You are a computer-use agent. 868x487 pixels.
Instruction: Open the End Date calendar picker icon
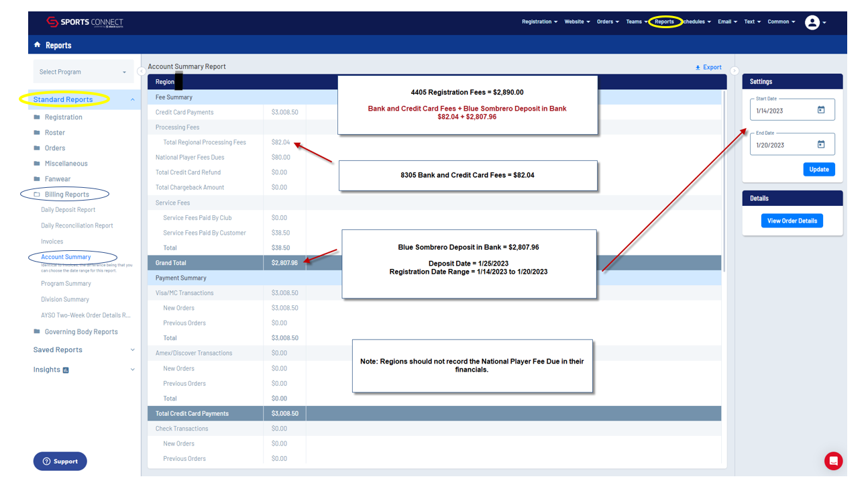click(x=821, y=144)
